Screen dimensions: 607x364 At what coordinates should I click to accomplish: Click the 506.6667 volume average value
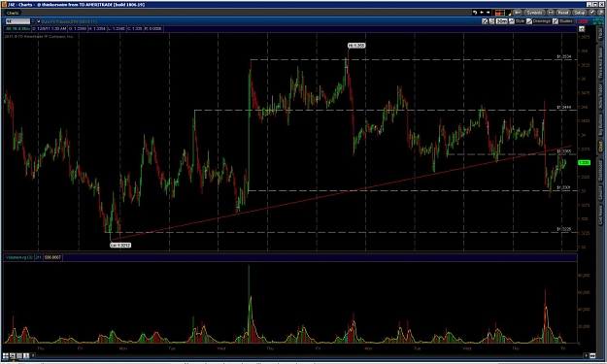coord(52,257)
